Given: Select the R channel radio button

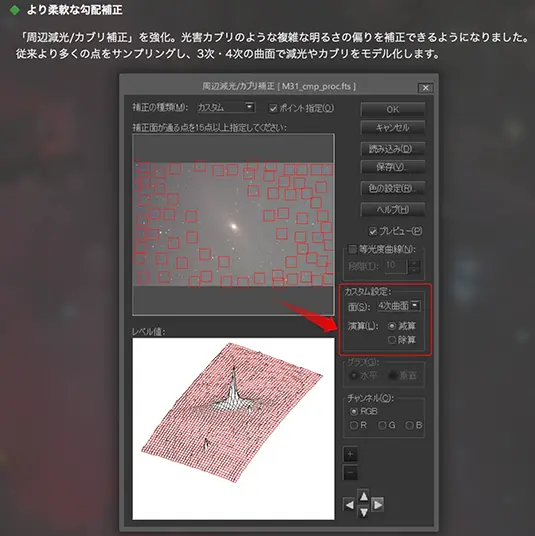Looking at the screenshot, I should (x=354, y=425).
